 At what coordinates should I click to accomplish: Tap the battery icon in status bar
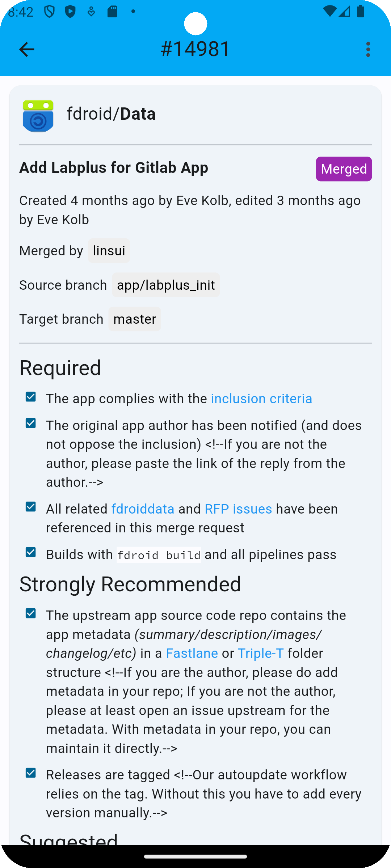361,11
